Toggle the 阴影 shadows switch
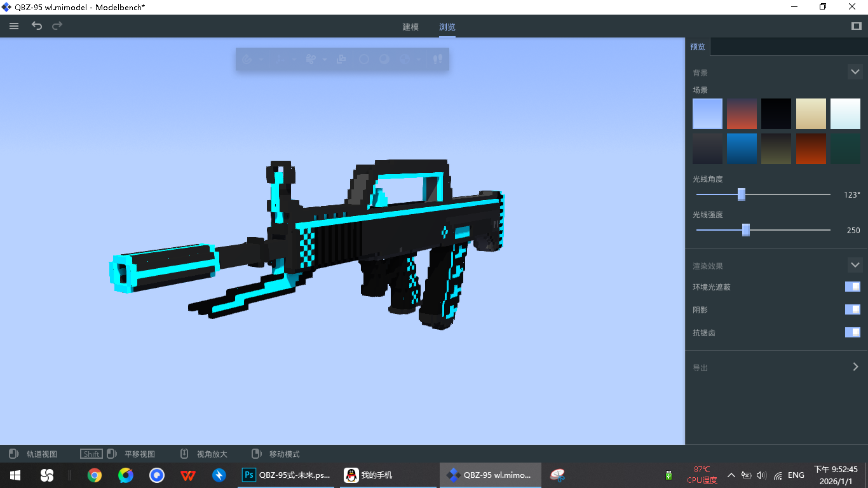The image size is (868, 488). (x=852, y=309)
